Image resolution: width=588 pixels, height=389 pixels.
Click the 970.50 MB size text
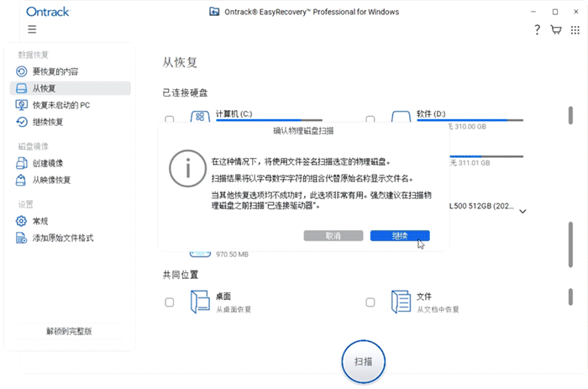(232, 255)
